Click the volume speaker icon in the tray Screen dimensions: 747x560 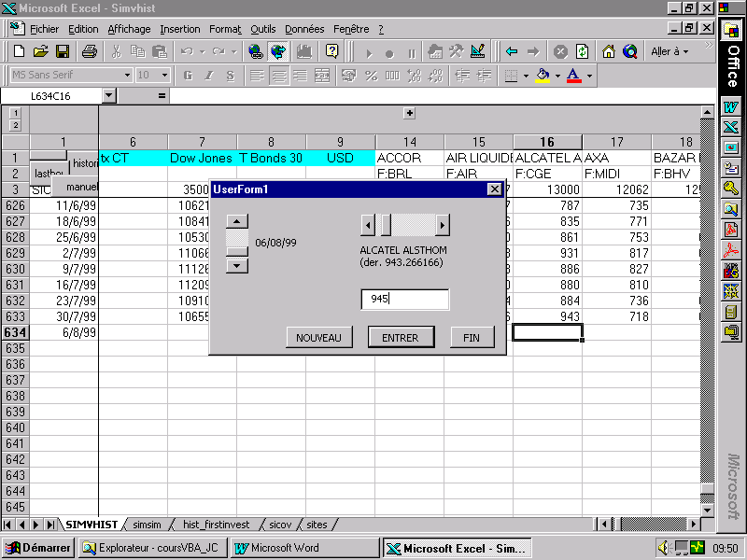tap(664, 548)
